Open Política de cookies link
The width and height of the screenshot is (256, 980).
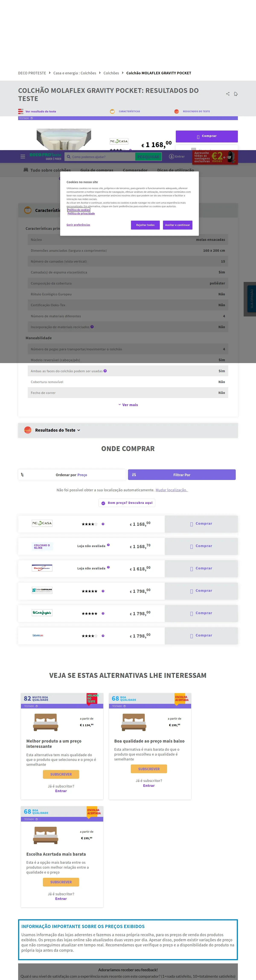click(79, 210)
